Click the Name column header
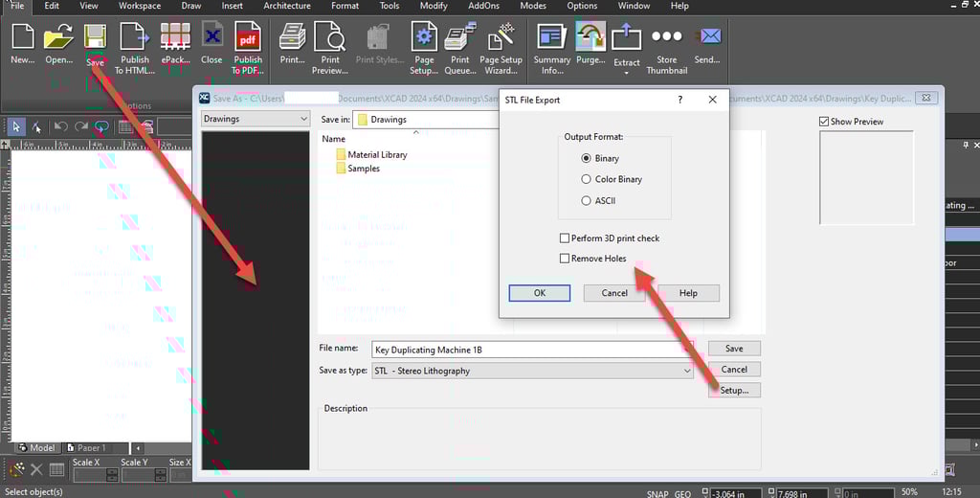The height and width of the screenshot is (498, 980). pos(333,139)
